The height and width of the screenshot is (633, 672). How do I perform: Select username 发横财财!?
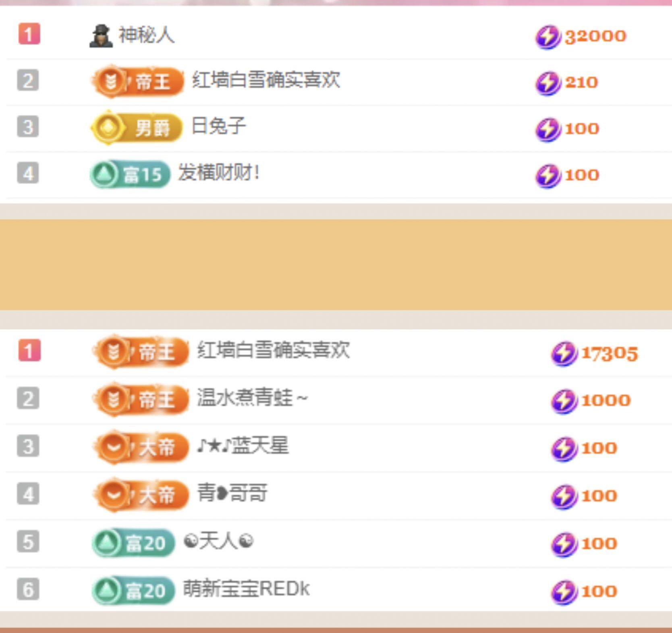[x=219, y=173]
